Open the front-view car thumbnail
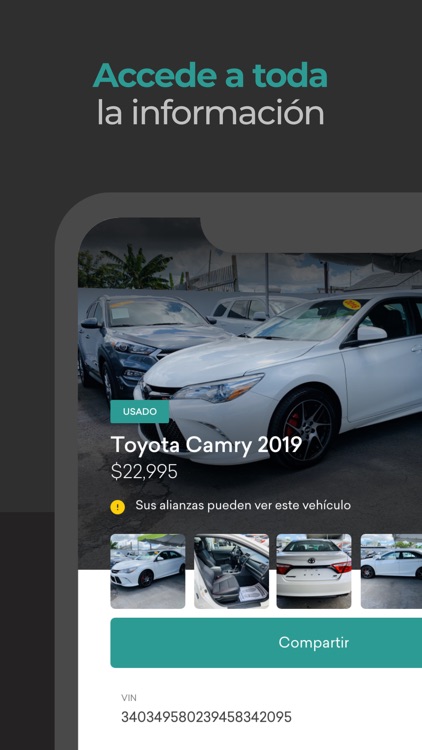Screen dimensions: 422x750 click(x=148, y=571)
